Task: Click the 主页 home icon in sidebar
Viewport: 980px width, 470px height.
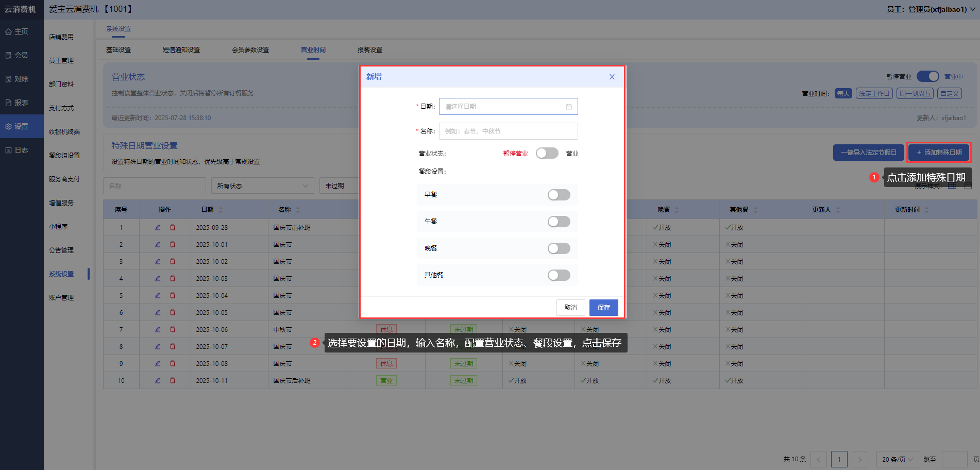Action: click(9, 32)
